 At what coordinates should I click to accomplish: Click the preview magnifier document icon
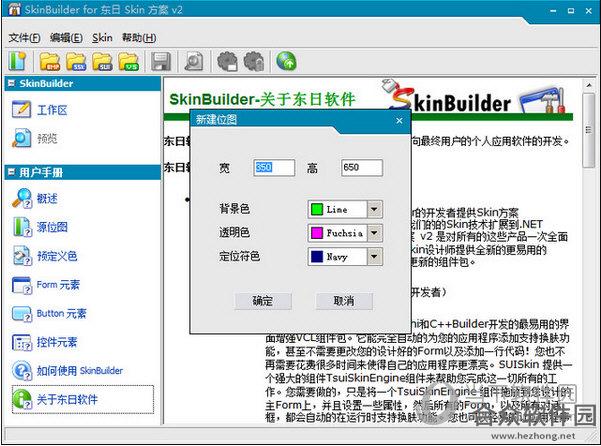click(194, 61)
